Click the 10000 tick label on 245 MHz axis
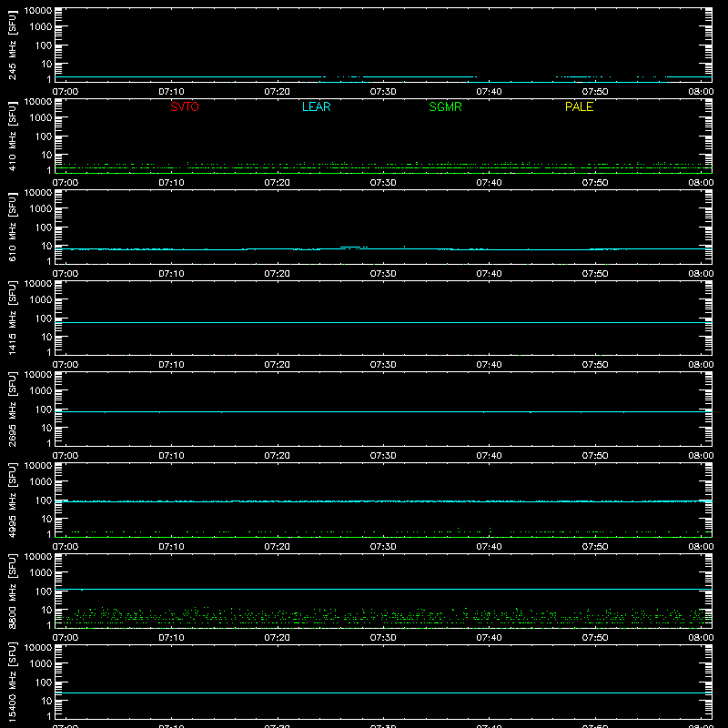Image resolution: width=728 pixels, height=728 pixels. click(38, 11)
